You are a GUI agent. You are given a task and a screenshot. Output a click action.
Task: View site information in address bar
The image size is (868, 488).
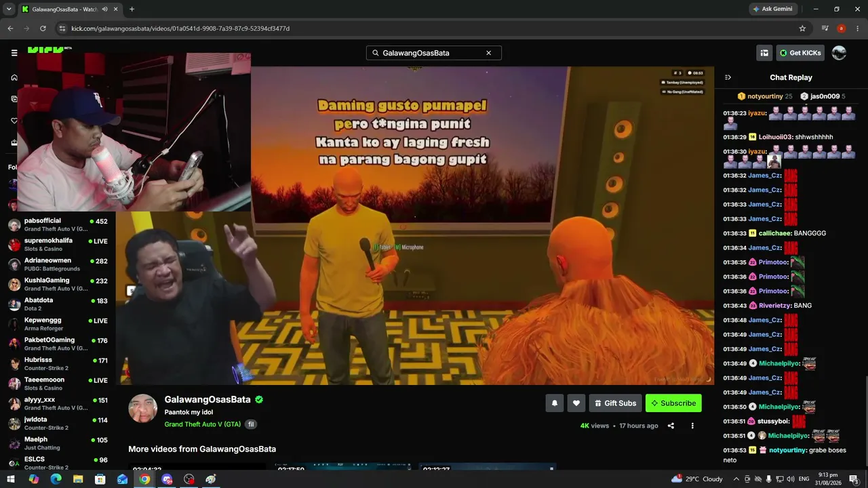click(62, 28)
